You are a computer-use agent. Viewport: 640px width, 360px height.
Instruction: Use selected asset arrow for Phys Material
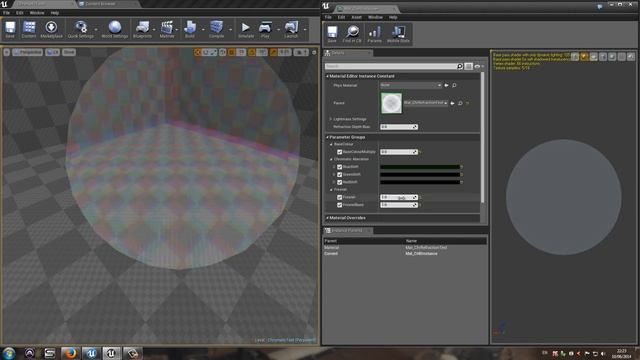coord(447,85)
